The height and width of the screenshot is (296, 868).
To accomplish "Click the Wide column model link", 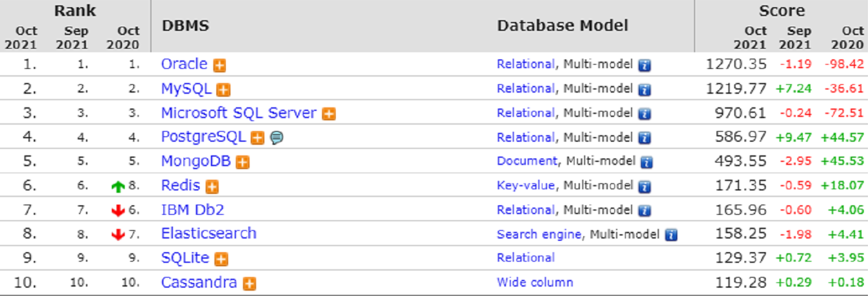I will [x=535, y=282].
